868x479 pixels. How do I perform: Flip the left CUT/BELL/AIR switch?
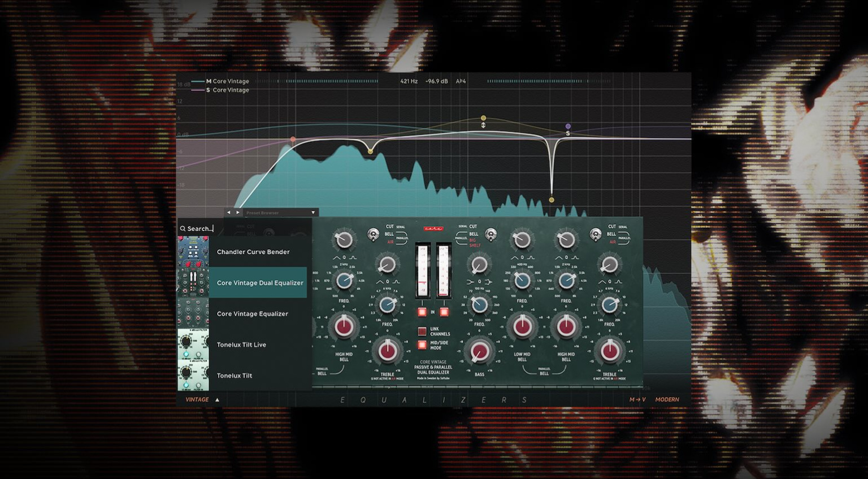pos(374,234)
